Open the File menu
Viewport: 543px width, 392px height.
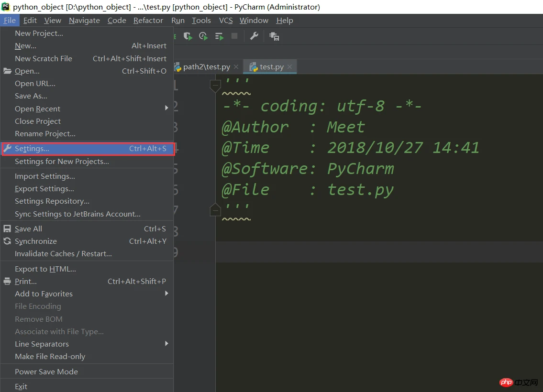[x=10, y=21]
